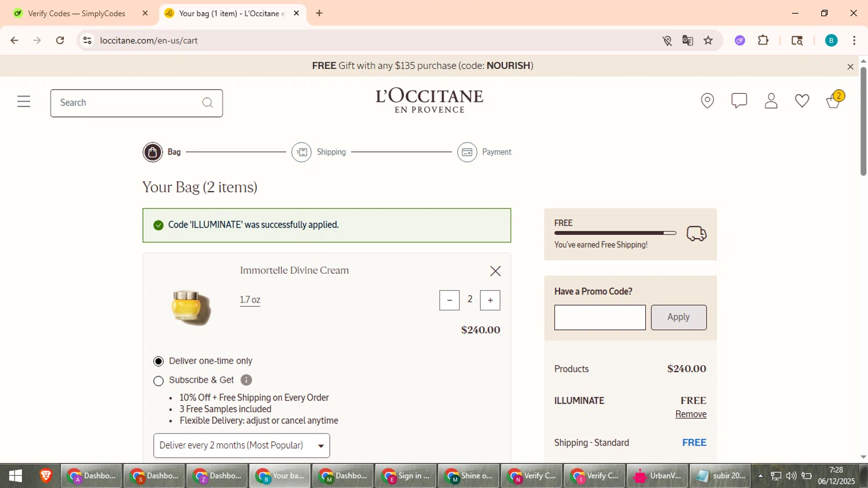Click the Shipping - Standard row label
868x488 pixels.
[591, 443]
